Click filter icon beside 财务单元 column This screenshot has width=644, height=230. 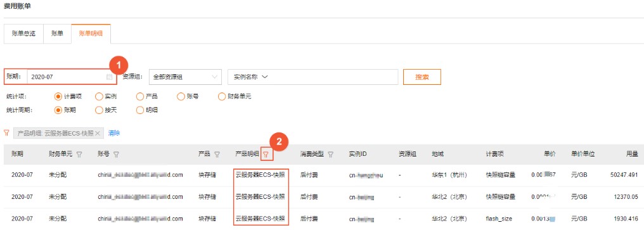[79, 155]
